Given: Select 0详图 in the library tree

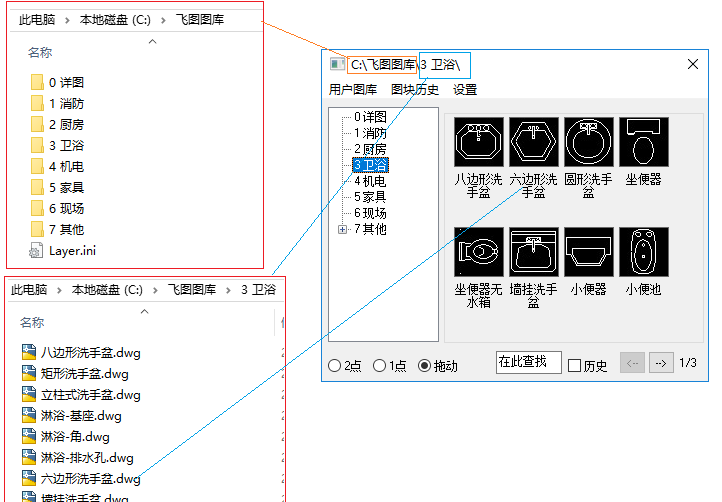Looking at the screenshot, I should [370, 117].
